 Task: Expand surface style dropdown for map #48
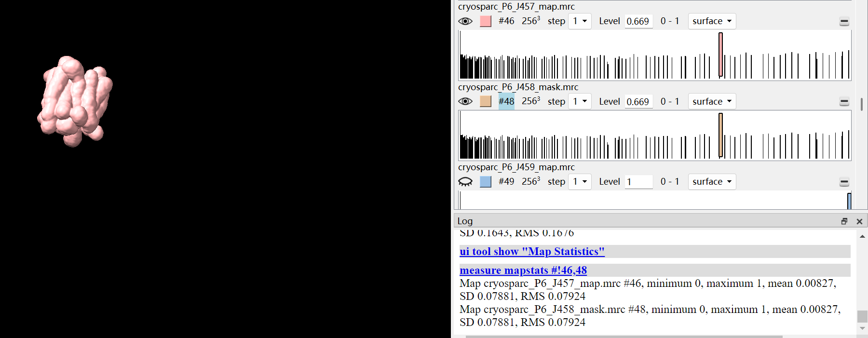pos(712,101)
